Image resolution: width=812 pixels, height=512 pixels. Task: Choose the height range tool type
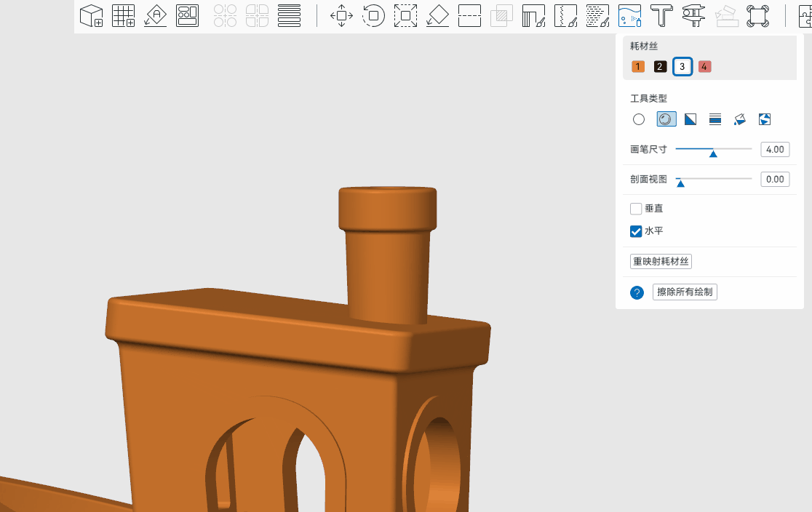point(715,119)
